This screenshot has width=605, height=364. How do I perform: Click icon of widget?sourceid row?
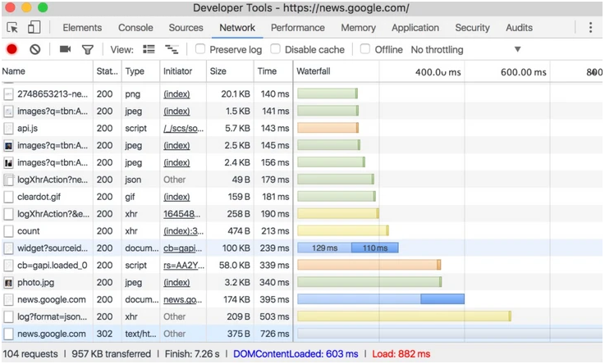[8, 248]
